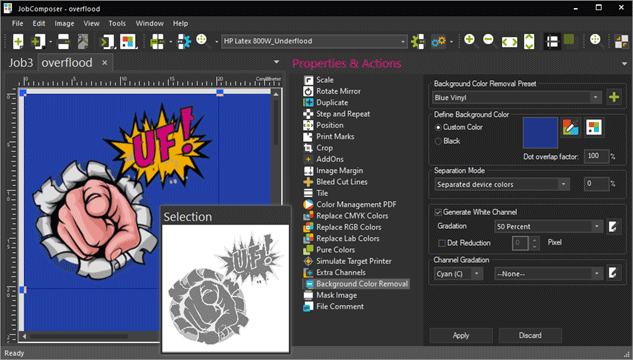Image resolution: width=633 pixels, height=360 pixels.
Task: Open the Tools menu
Action: click(117, 23)
